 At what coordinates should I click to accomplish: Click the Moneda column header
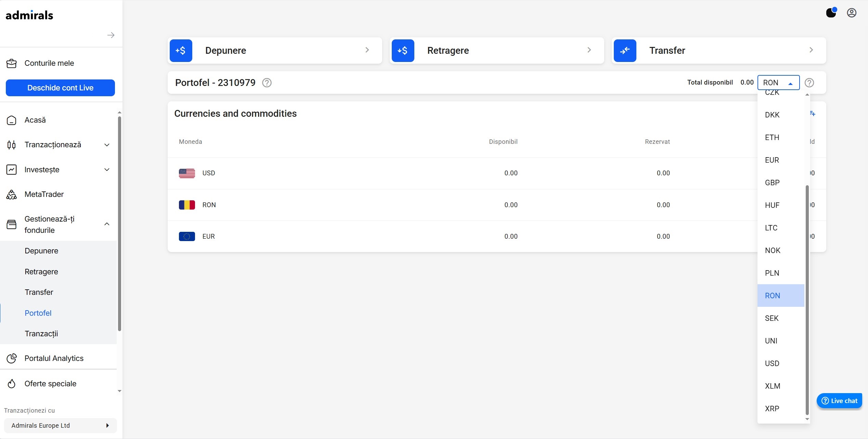(x=191, y=142)
